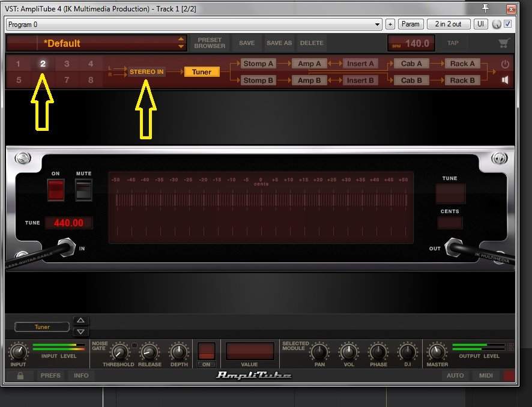Screen dimensions: 532x407
Task: Click the UI button
Action: click(480, 24)
